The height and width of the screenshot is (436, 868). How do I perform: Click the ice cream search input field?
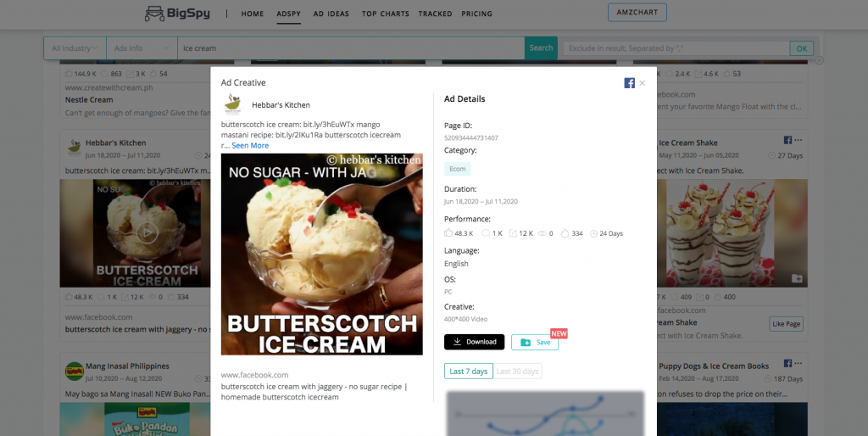pos(351,48)
